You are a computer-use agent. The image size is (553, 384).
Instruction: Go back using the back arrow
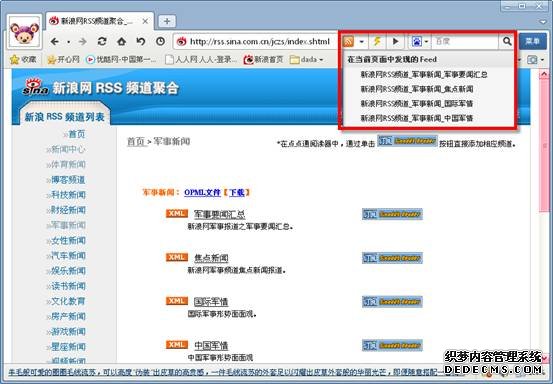pyautogui.click(x=55, y=42)
